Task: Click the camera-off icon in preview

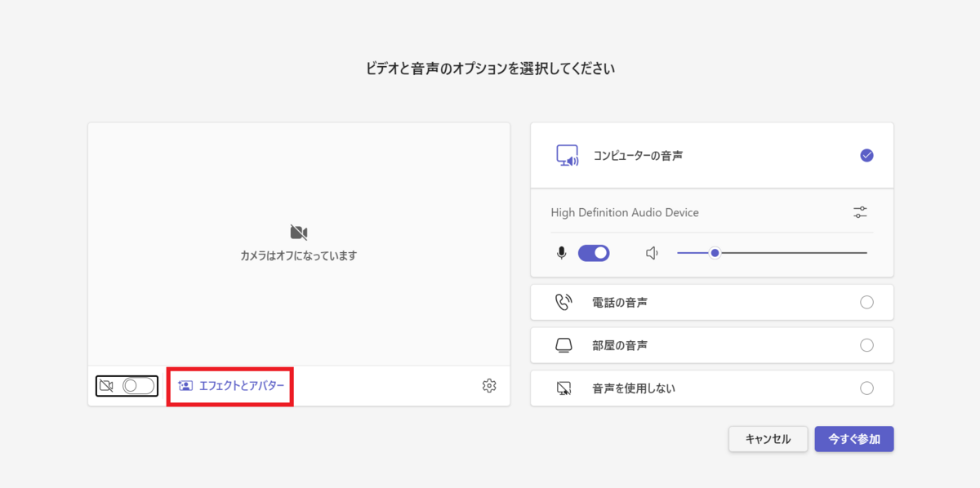Action: click(x=299, y=233)
